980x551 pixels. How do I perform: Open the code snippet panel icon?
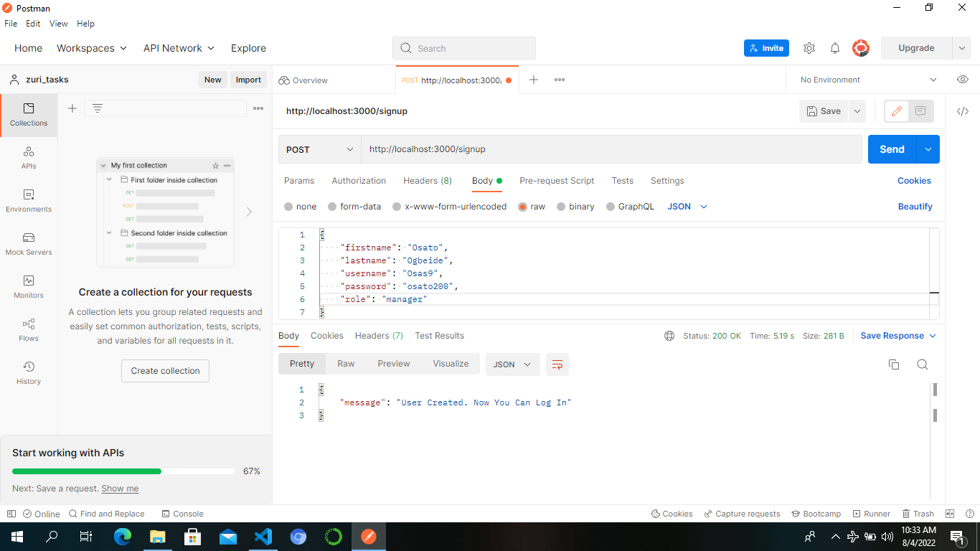(x=963, y=111)
